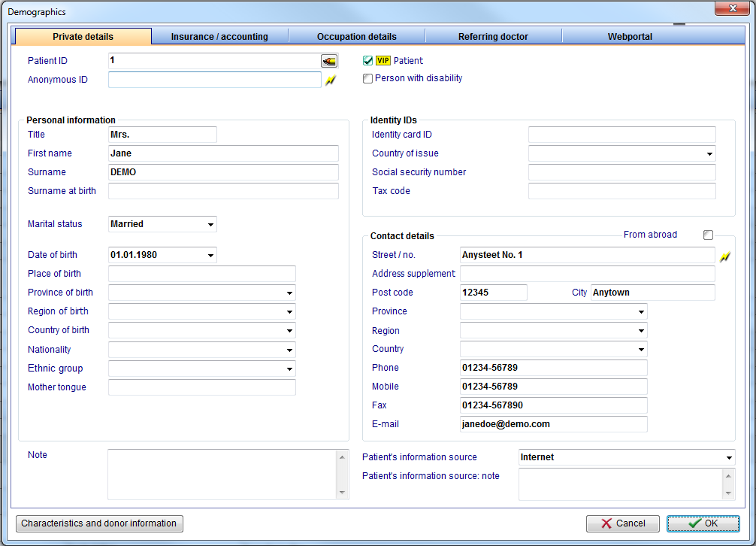Click Note scrollbar up arrow
The image size is (756, 546).
pyautogui.click(x=343, y=457)
